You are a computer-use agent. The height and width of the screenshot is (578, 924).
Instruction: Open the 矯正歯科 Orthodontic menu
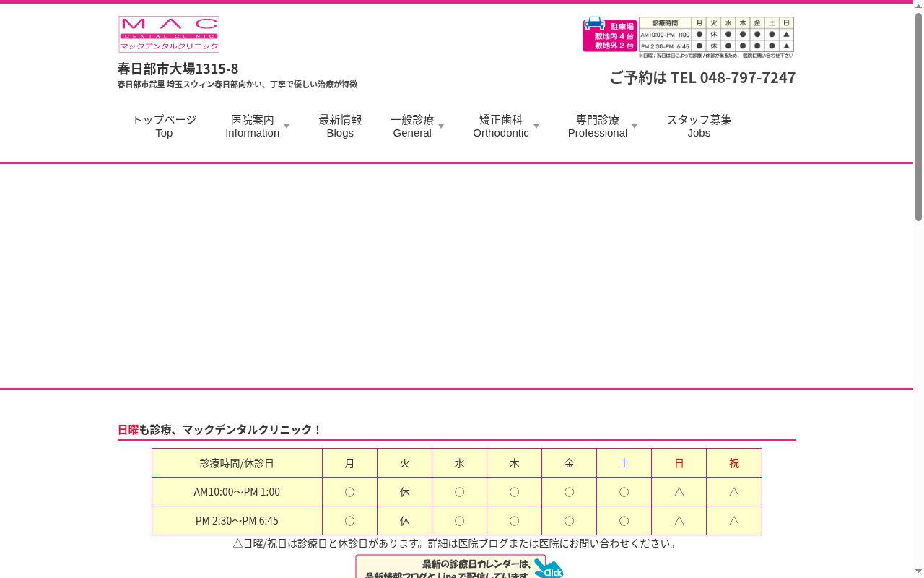coord(501,126)
